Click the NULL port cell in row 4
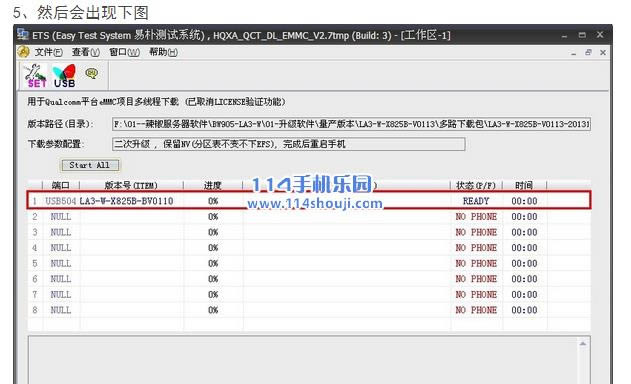The image size is (631, 384). click(x=61, y=248)
